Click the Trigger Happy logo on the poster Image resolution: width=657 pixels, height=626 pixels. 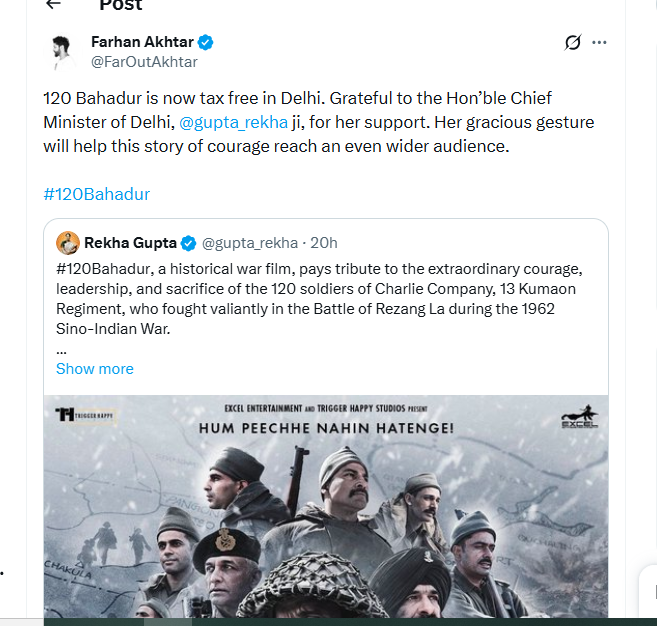click(x=86, y=415)
